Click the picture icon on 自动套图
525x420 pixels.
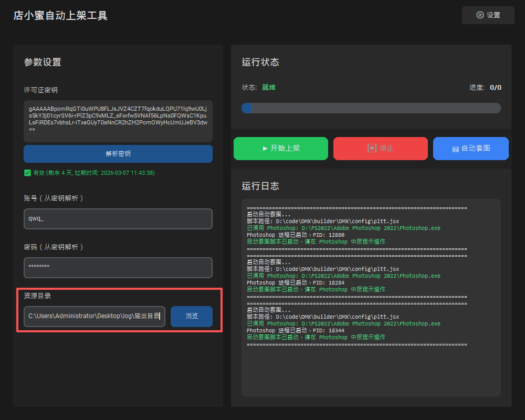click(456, 149)
